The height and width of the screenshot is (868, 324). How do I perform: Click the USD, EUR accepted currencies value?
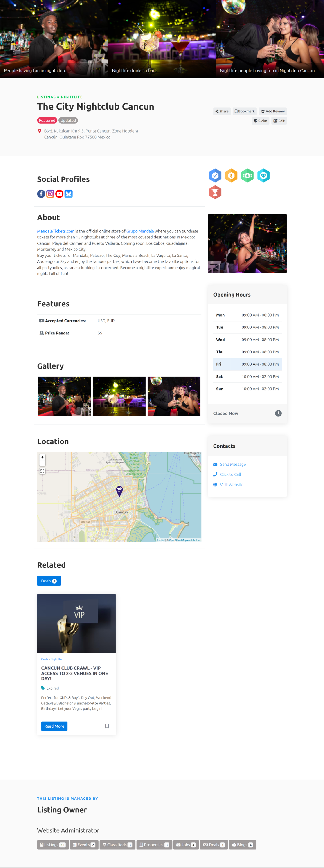106,321
